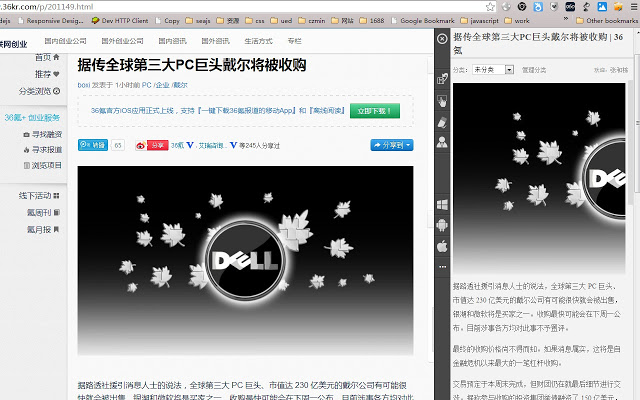Screen dimensions: 640x400
Task: Open the javascript bookmarks folder
Action: pyautogui.click(x=479, y=20)
